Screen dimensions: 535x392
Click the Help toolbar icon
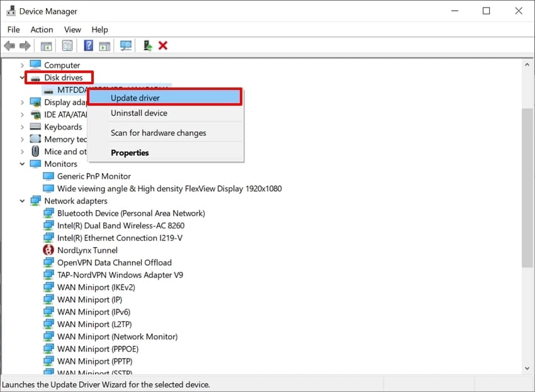click(x=87, y=45)
